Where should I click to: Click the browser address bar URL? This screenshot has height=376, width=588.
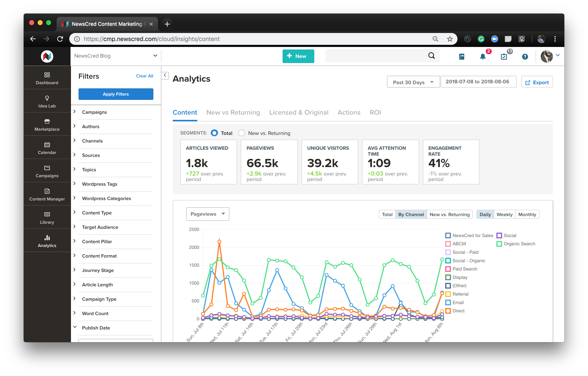pos(152,39)
